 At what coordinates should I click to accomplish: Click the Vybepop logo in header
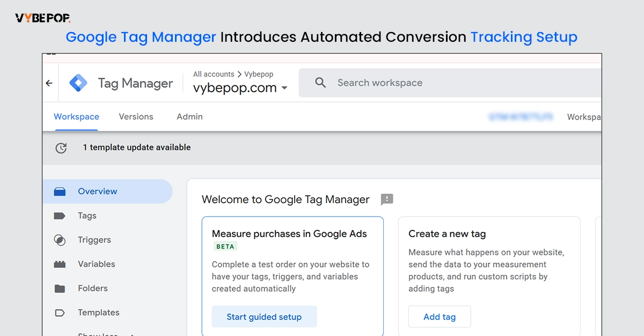pos(43,18)
